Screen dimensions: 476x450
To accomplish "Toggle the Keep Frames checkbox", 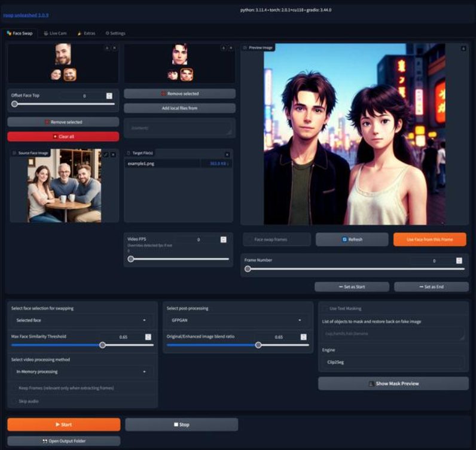I will [14, 388].
